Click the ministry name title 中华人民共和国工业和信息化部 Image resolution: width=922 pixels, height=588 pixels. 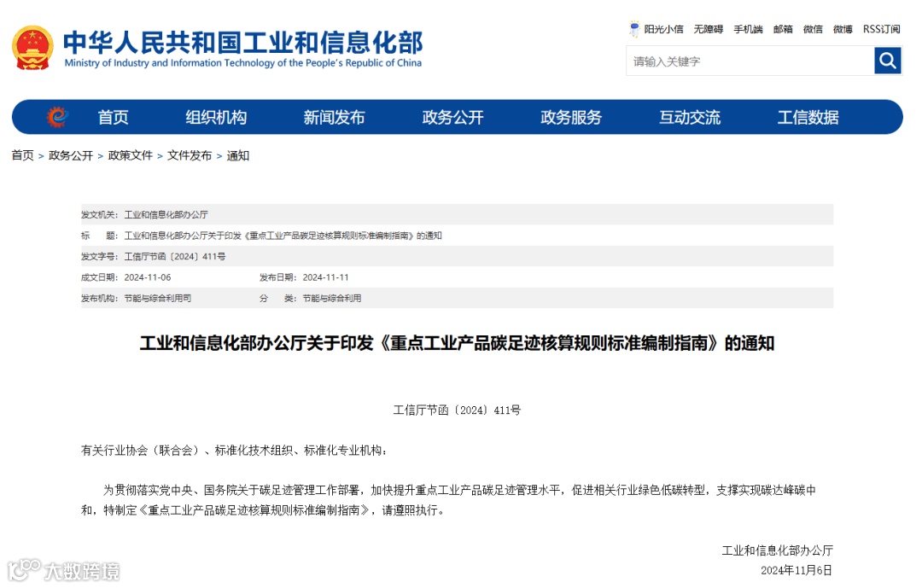click(x=242, y=42)
